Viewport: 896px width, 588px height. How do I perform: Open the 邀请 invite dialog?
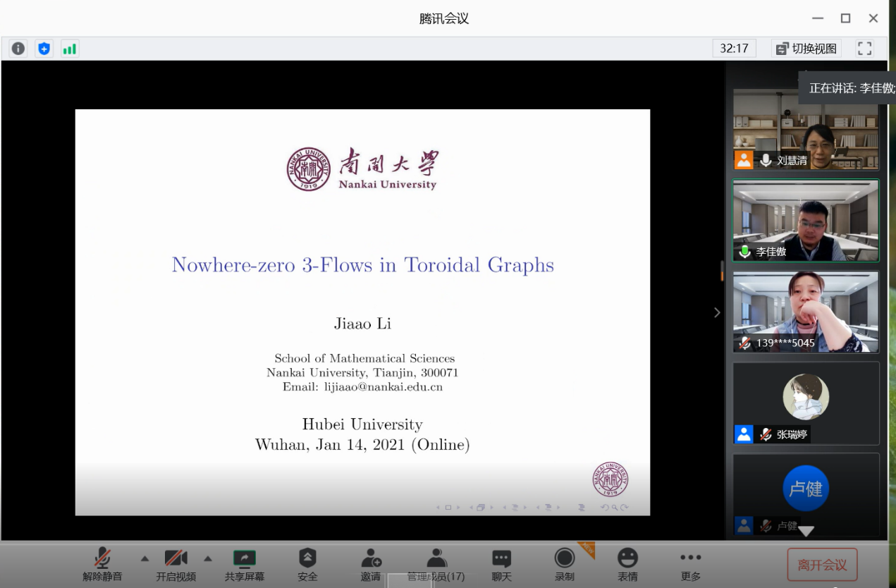[x=371, y=565]
